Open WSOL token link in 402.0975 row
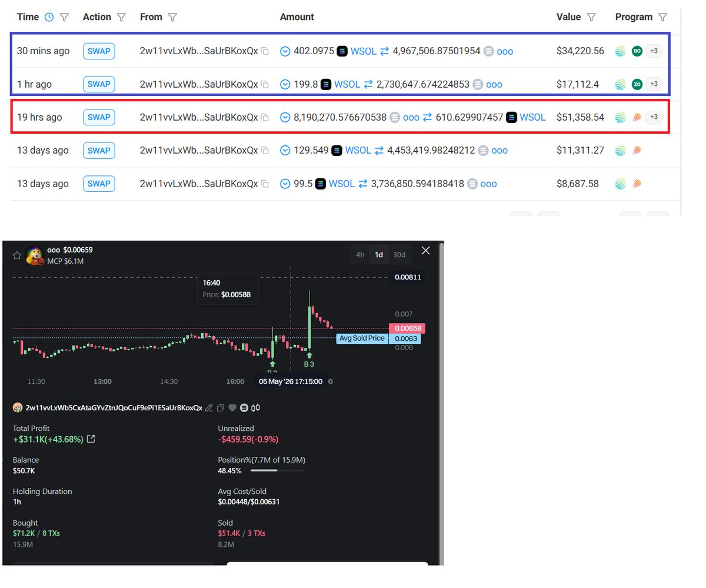Viewport: 706px width, 588px height. (x=364, y=51)
